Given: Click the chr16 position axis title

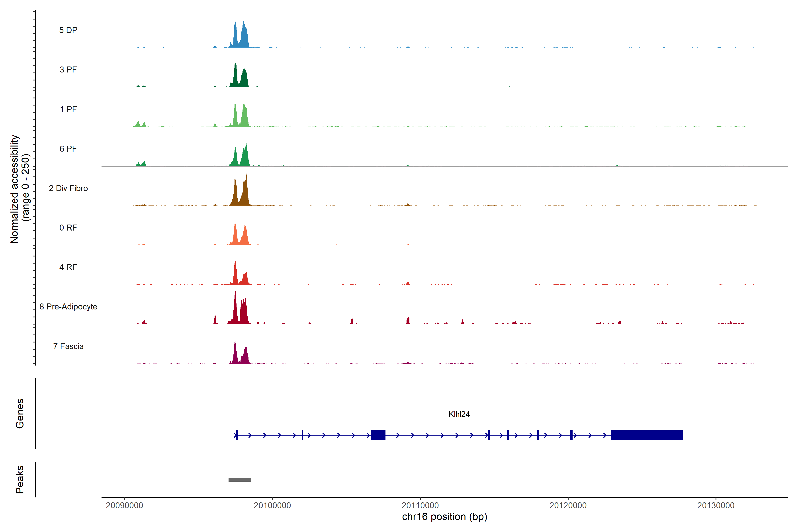Looking at the screenshot, I should [x=444, y=517].
